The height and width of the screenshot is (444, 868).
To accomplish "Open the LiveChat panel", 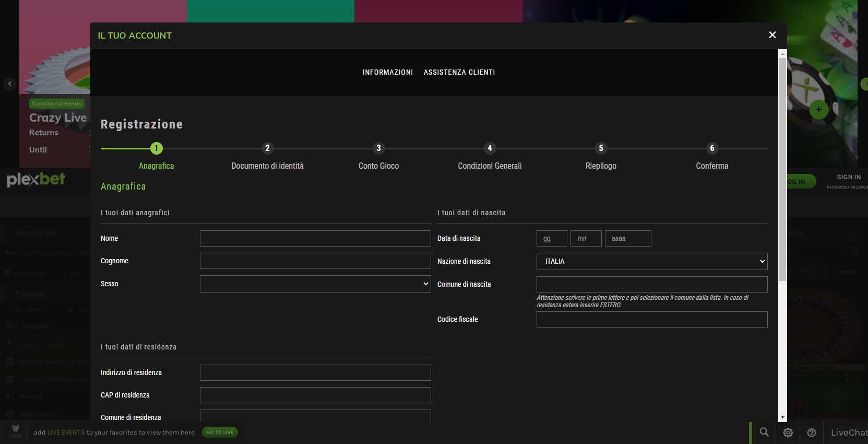I will click(849, 433).
